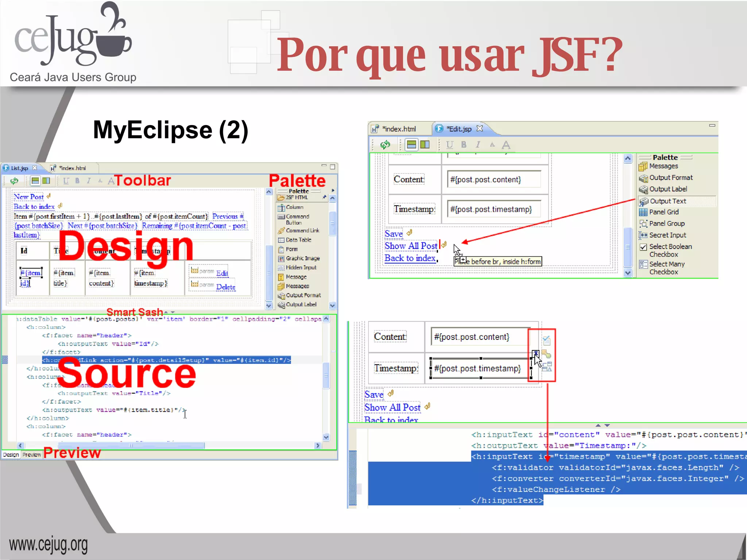The width and height of the screenshot is (747, 560).
Task: Click Back to index link in List.jsp
Action: [34, 207]
